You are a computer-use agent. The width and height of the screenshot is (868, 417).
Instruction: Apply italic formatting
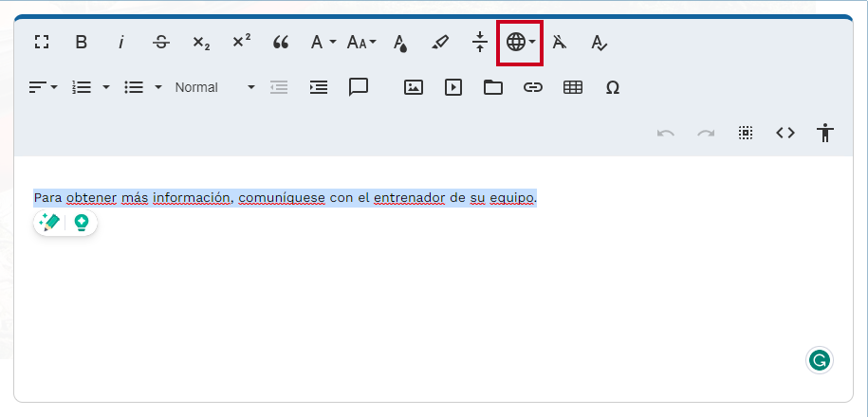[120, 42]
